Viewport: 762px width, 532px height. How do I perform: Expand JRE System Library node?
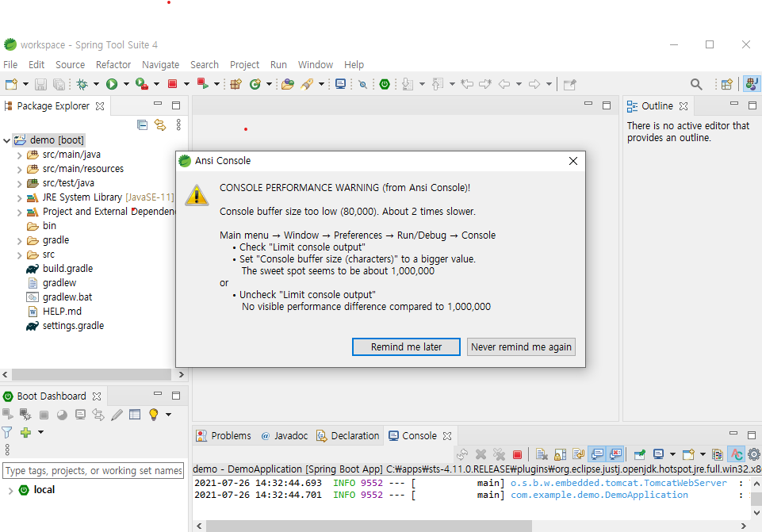tap(20, 198)
